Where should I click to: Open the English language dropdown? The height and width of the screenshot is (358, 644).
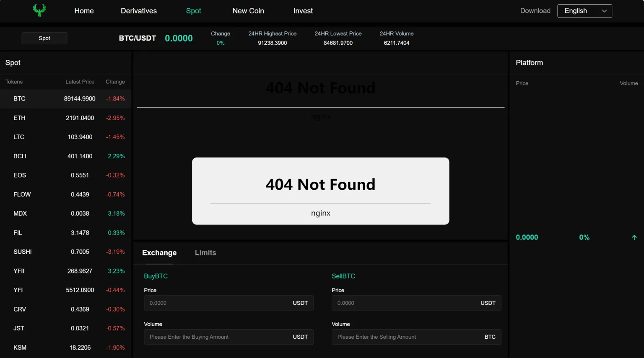(584, 11)
